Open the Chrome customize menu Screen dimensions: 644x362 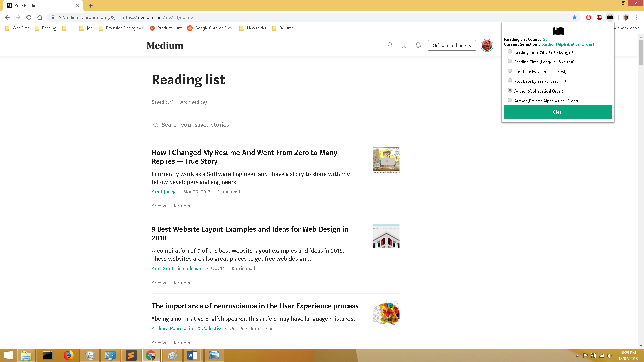[637, 17]
